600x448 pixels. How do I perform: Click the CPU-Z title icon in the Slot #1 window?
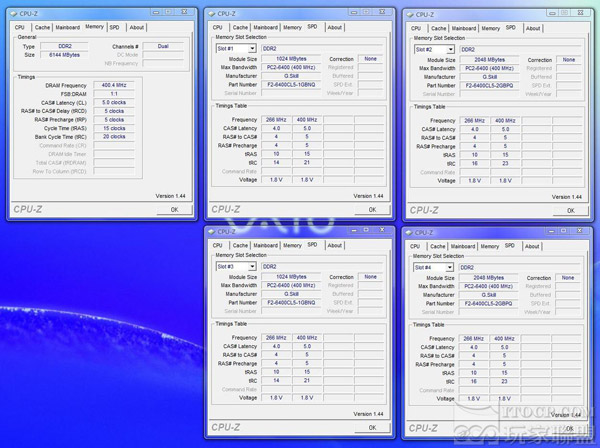[x=212, y=14]
